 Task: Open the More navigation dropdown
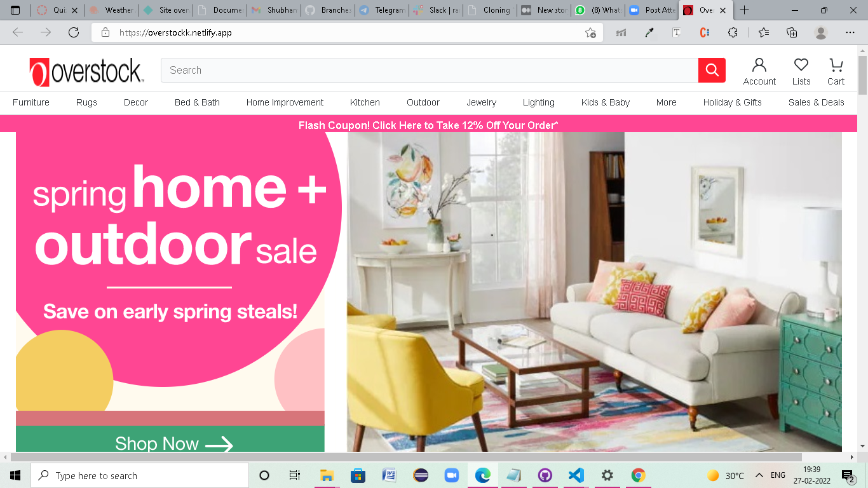[666, 102]
